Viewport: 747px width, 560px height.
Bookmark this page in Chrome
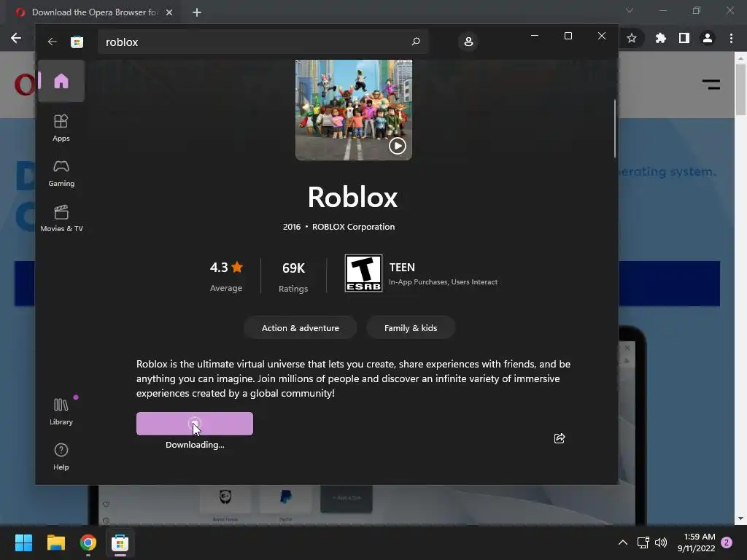(632, 38)
